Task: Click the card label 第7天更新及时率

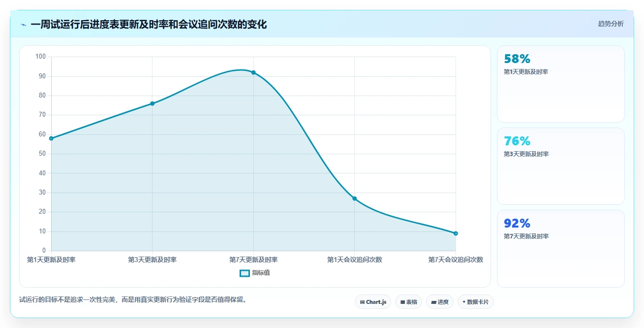Action: coord(526,236)
